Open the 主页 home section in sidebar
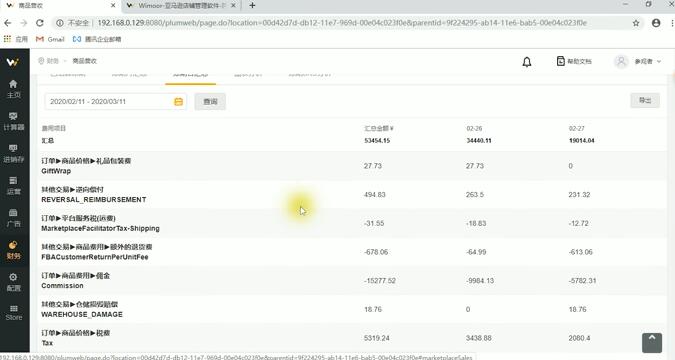Image resolution: width=675 pixels, height=360 pixels. coord(13,89)
